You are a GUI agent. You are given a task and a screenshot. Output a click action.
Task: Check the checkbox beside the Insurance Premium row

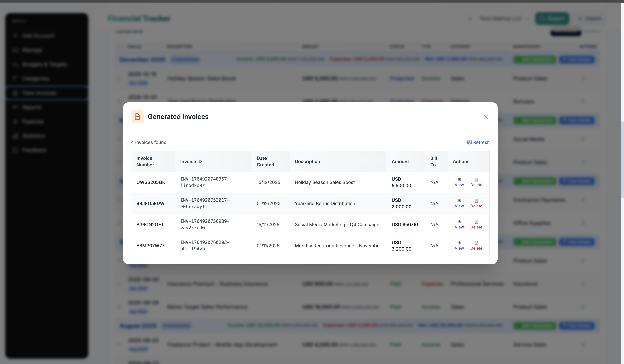coord(119,284)
